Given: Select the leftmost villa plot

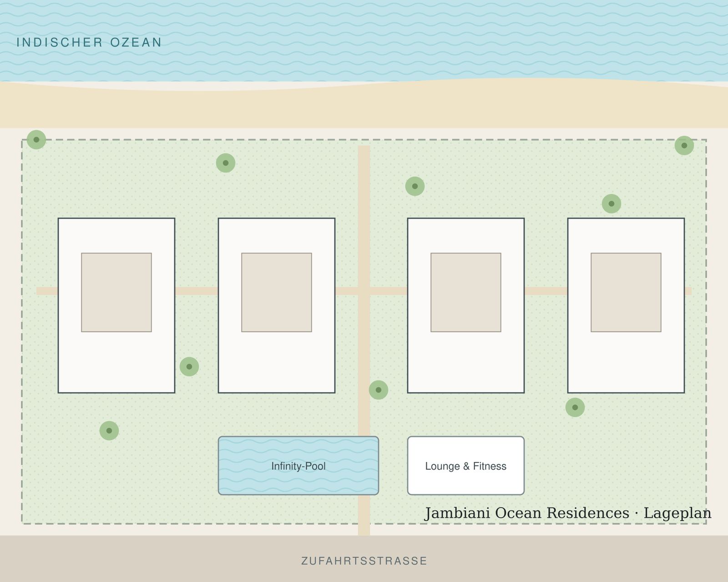Looking at the screenshot, I should coord(116,306).
